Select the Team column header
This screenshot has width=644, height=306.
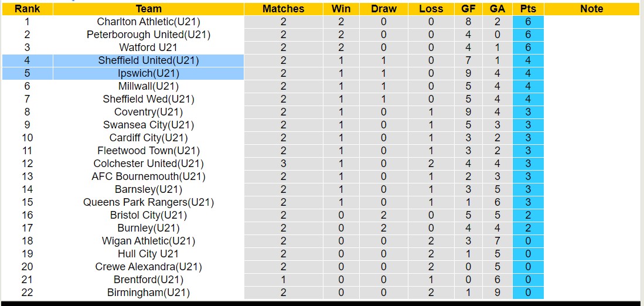[148, 9]
